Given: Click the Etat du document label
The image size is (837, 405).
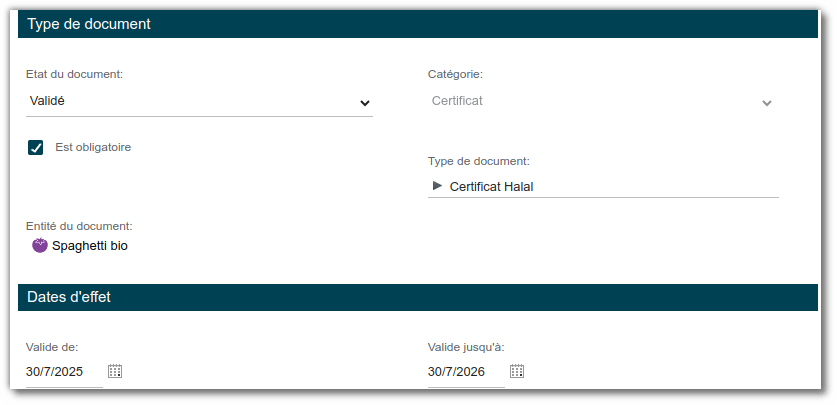Looking at the screenshot, I should 74,74.
